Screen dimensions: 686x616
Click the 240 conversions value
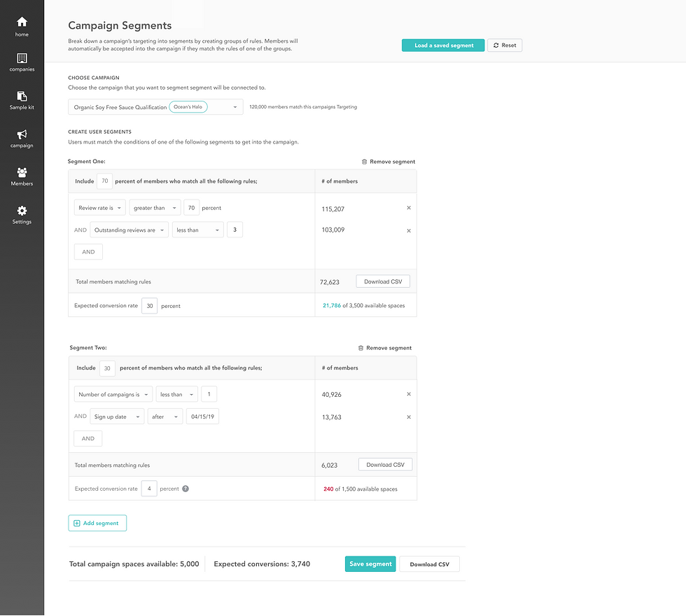pos(328,489)
